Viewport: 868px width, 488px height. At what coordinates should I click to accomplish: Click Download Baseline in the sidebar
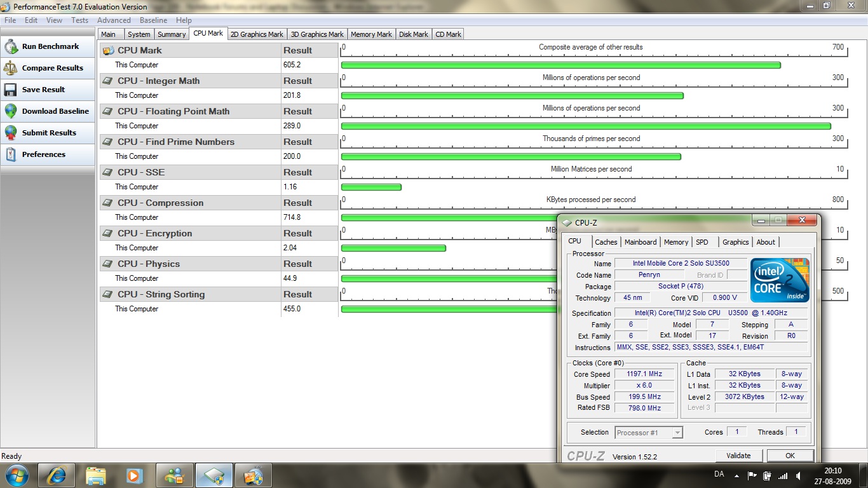click(48, 111)
